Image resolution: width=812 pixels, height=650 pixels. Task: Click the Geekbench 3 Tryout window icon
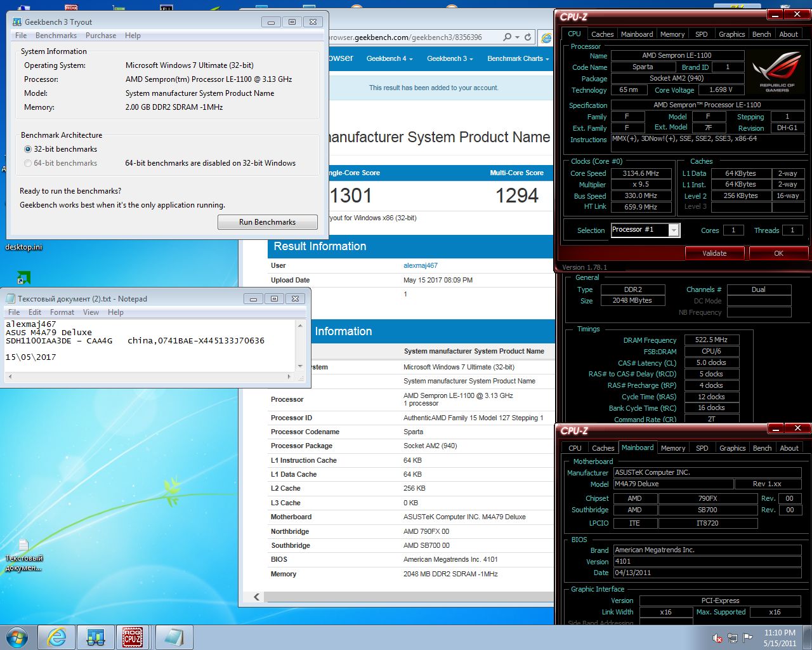tap(17, 22)
